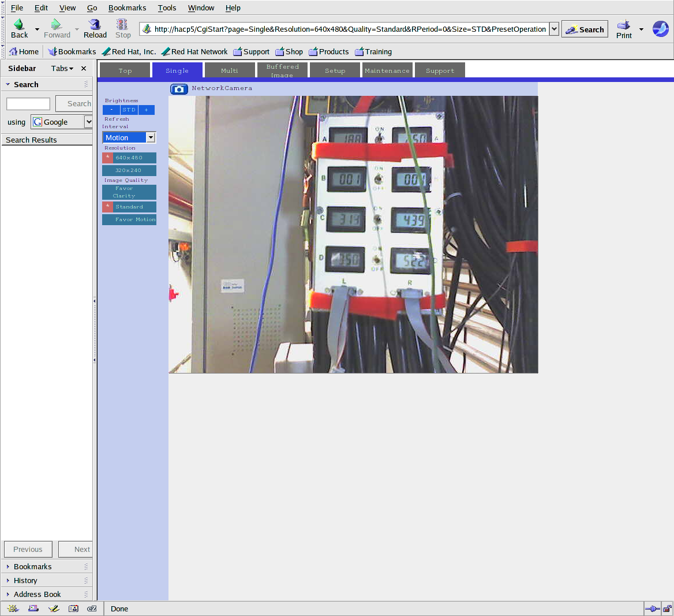Collapse the Search sidebar panel
Viewport: 674px width, 616px height.
[8, 84]
